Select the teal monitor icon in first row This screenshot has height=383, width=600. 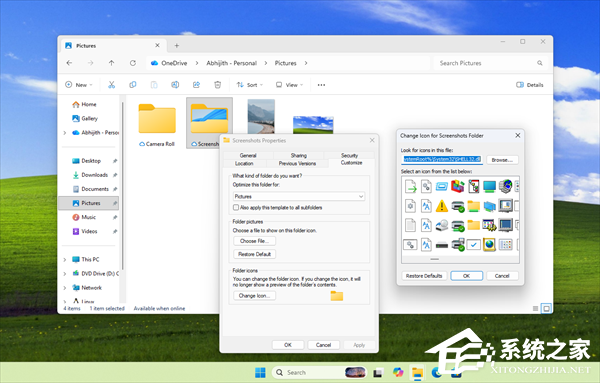pyautogui.click(x=489, y=186)
